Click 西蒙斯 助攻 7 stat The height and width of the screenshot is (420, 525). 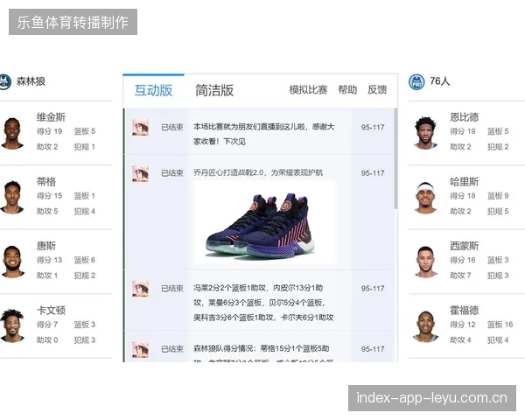click(x=460, y=276)
